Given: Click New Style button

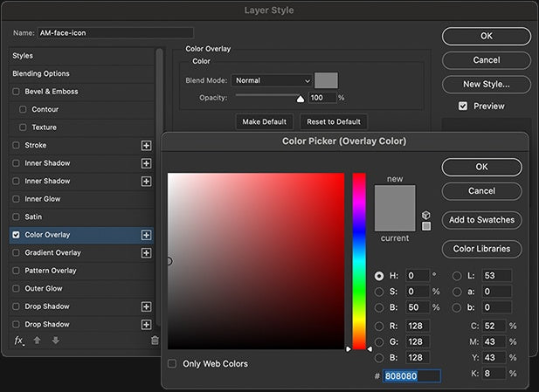Looking at the screenshot, I should coord(487,84).
